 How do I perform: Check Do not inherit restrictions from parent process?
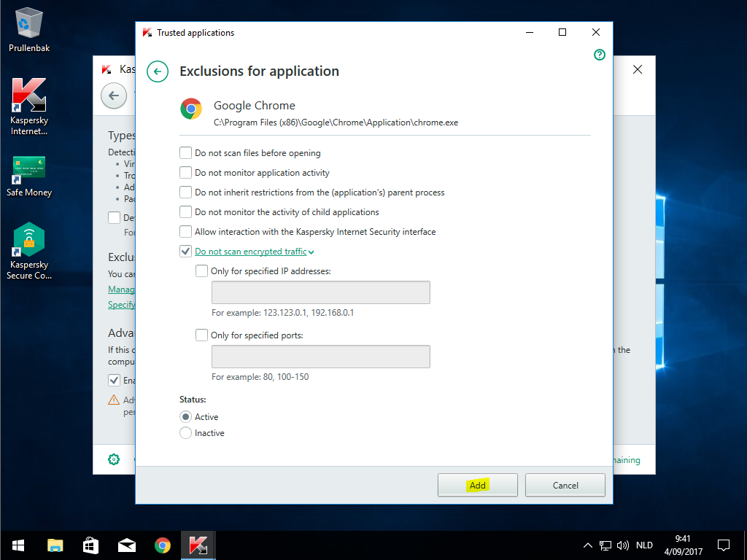click(x=185, y=192)
